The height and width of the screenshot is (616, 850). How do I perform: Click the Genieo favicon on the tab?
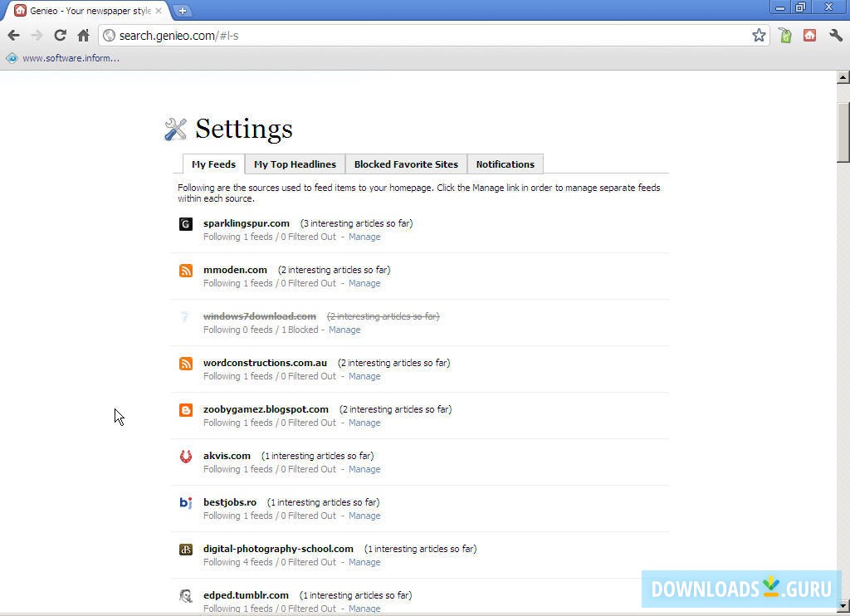point(20,10)
